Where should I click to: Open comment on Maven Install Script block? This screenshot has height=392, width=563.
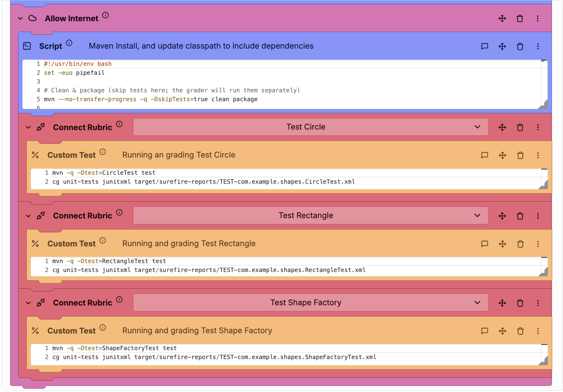pos(484,46)
